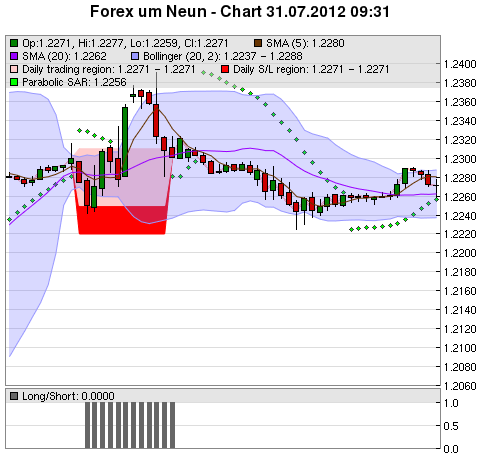Screen dimensions: 480x457
Task: Click the gray Long/Short legend swatch
Action: coord(14,396)
